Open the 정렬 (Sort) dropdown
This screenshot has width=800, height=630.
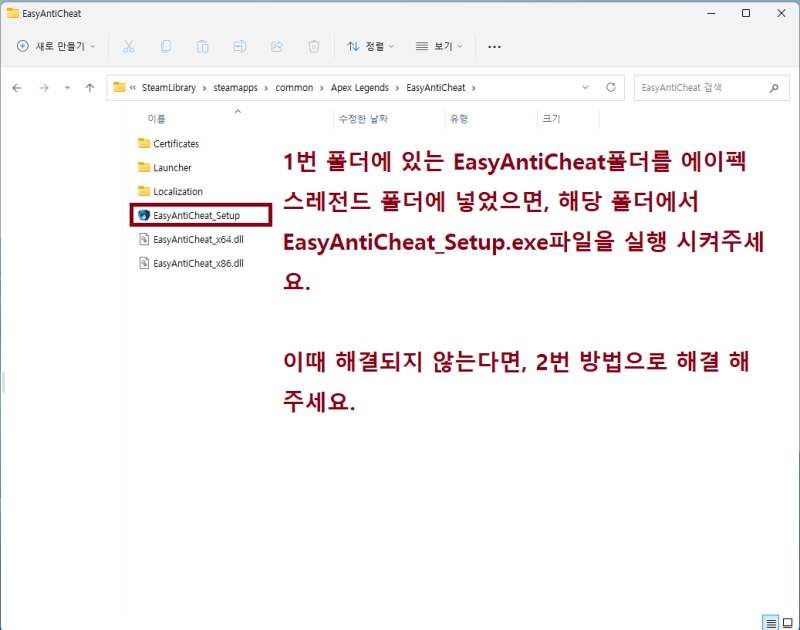pyautogui.click(x=370, y=46)
